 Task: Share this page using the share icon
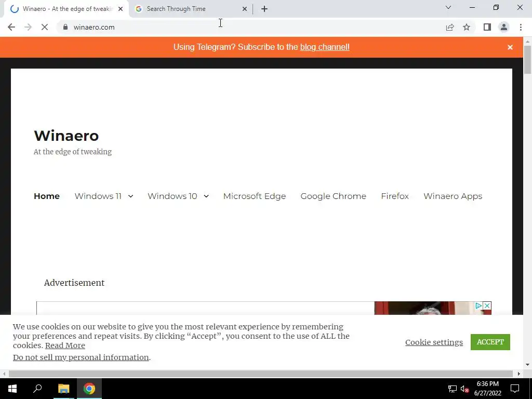pyautogui.click(x=450, y=27)
